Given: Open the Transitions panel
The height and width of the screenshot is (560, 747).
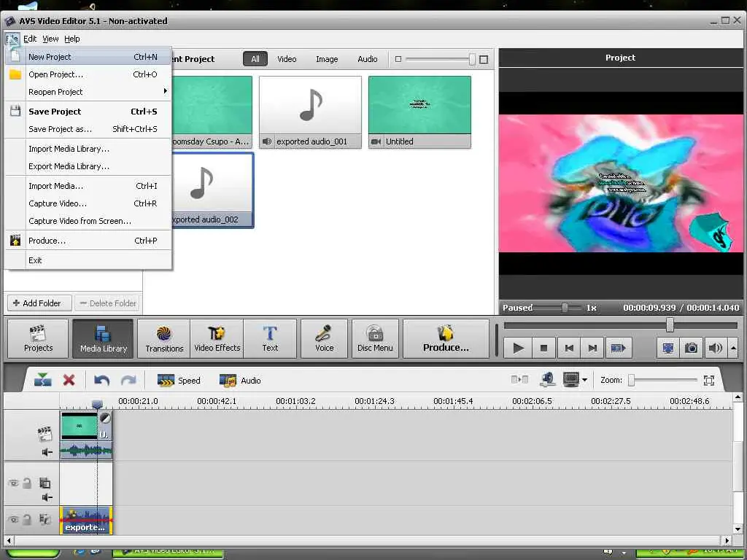Looking at the screenshot, I should point(164,338).
